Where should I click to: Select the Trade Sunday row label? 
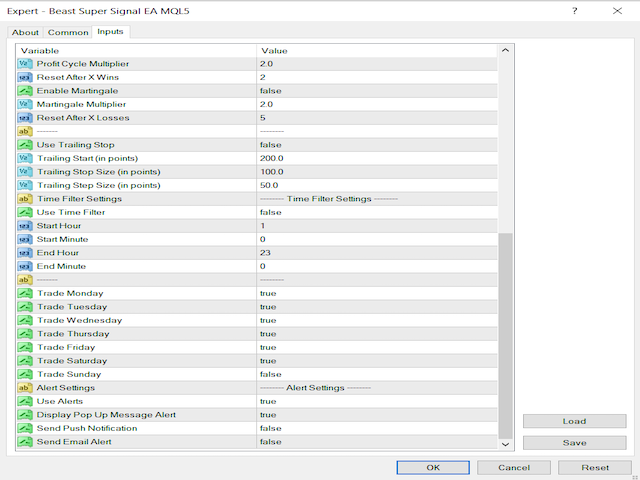point(69,374)
